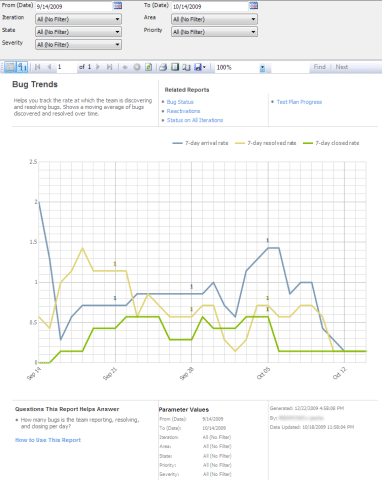382x480 pixels.
Task: Click the current page number field
Action: point(66,67)
